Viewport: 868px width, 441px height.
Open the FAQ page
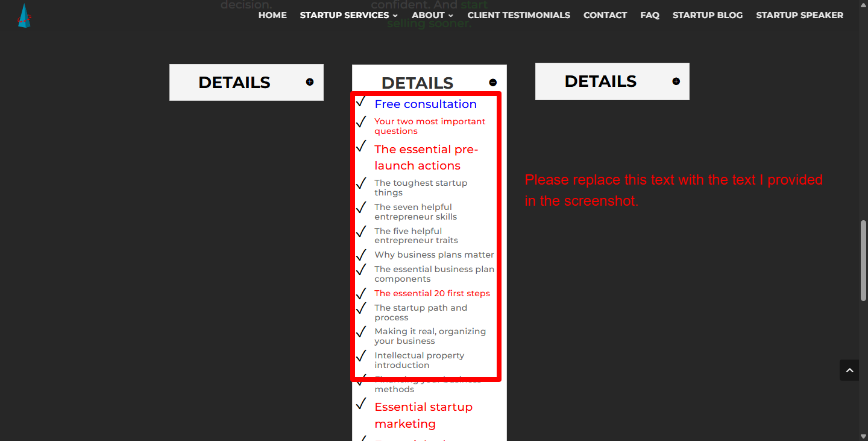650,15
